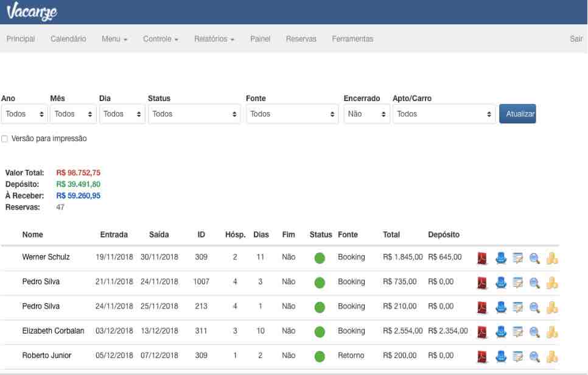Enable the Versão para impressão checkbox
Viewport: 588px width, 375px height.
[4, 139]
